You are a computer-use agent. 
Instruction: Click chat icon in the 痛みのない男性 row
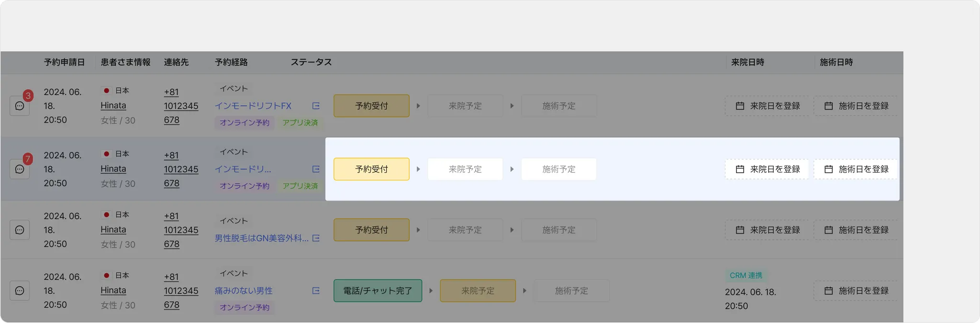pos(20,290)
